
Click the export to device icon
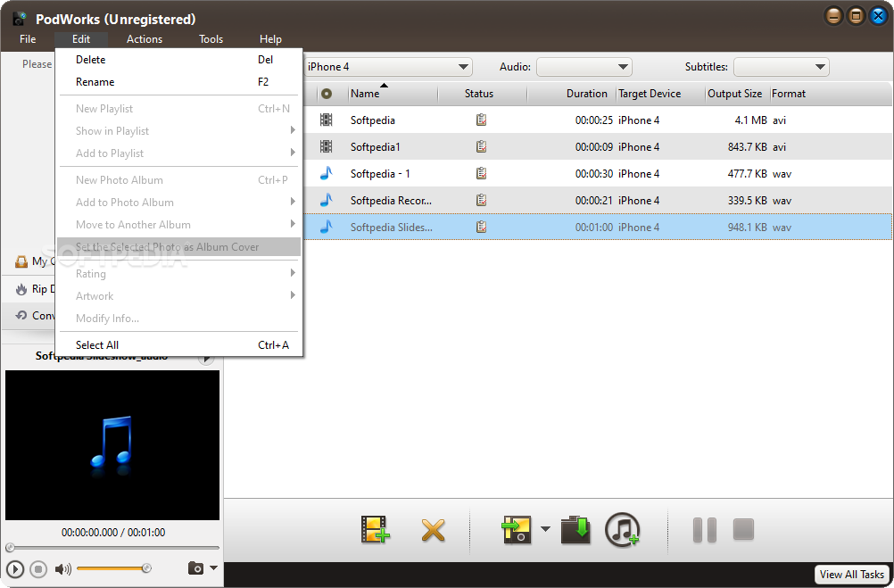pos(517,529)
